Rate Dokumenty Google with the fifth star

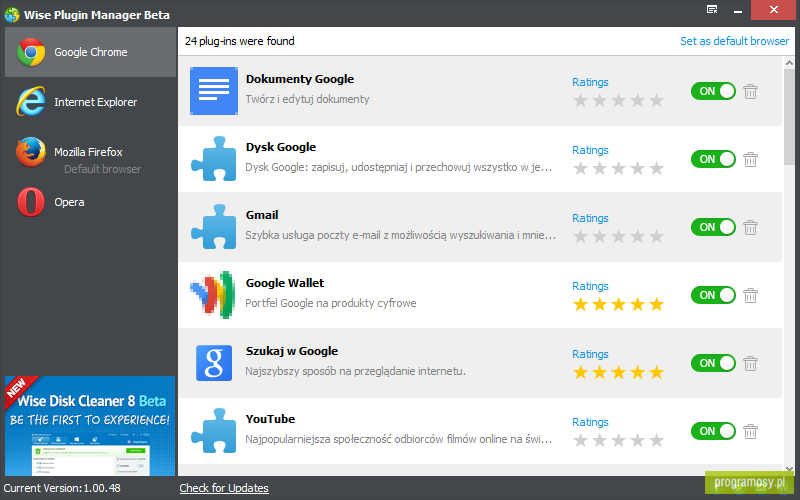pos(657,100)
